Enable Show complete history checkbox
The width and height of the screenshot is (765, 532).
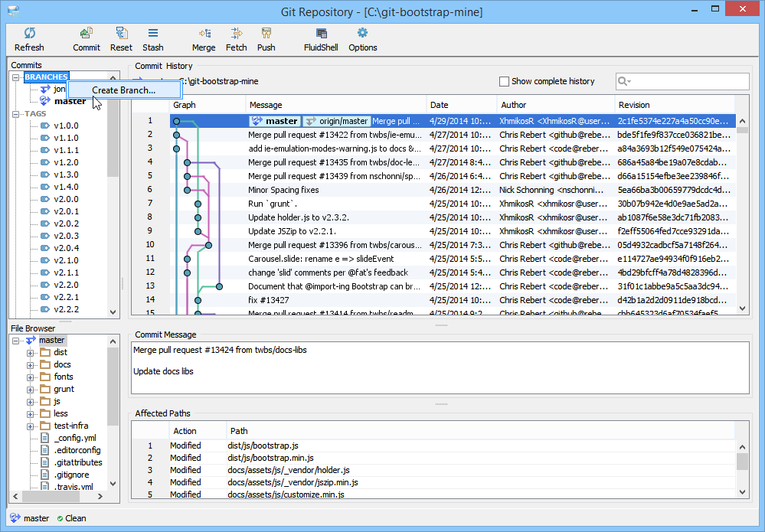coord(504,81)
